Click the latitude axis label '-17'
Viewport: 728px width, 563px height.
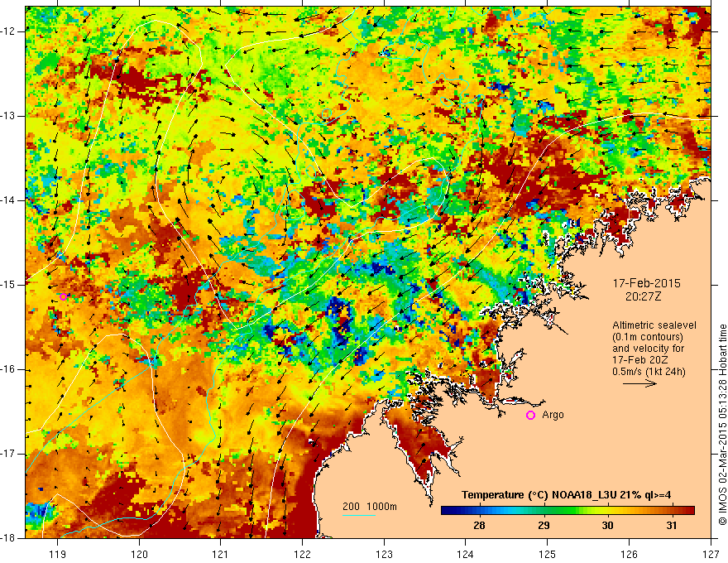click(8, 454)
